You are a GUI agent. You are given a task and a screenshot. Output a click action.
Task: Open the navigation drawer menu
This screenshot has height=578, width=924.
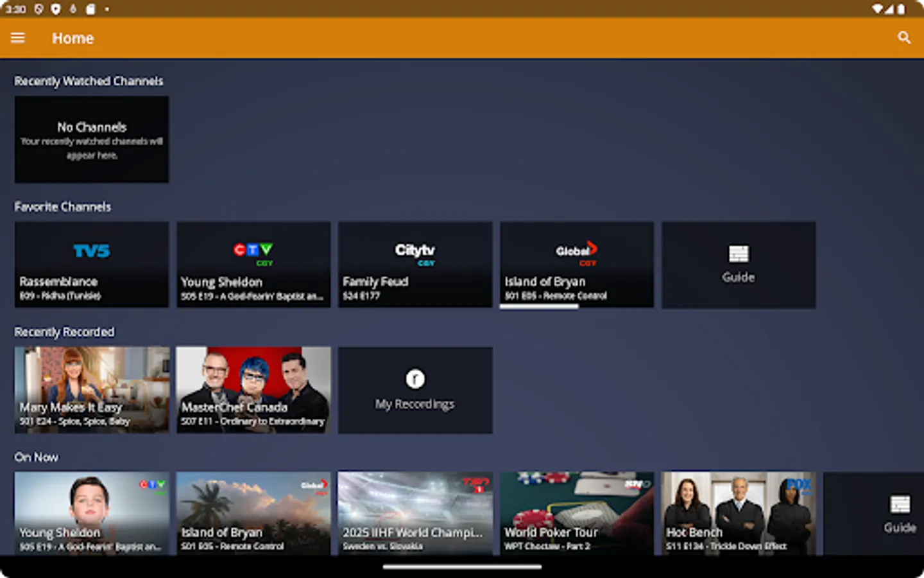17,38
